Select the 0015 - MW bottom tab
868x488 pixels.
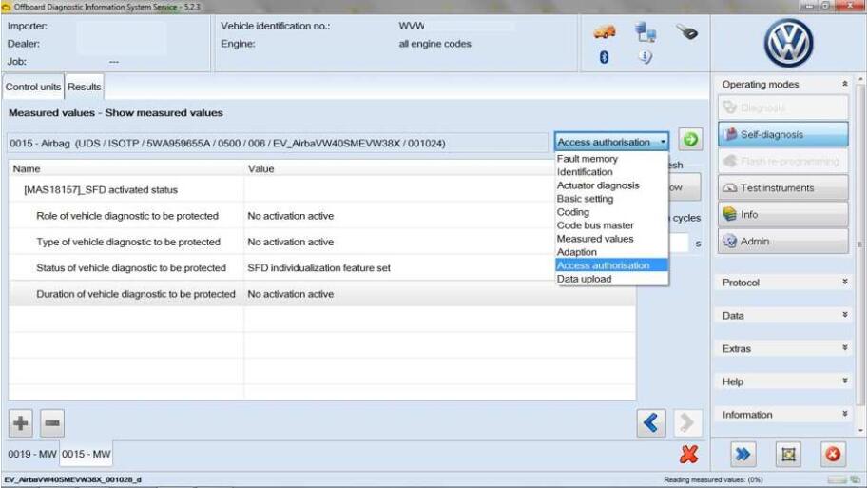click(x=86, y=454)
